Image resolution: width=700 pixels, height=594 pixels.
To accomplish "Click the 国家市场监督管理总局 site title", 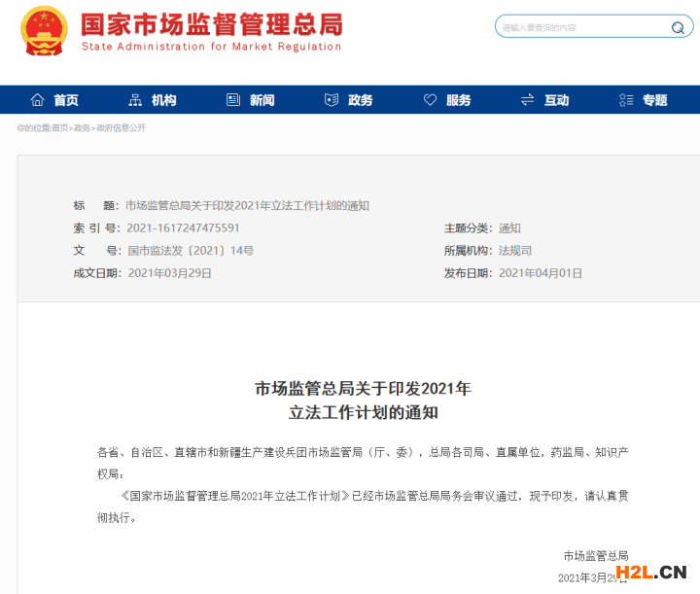I will coord(211,23).
